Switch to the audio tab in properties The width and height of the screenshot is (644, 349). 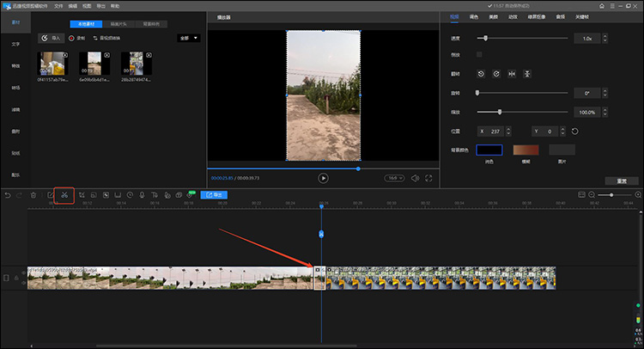tap(560, 17)
